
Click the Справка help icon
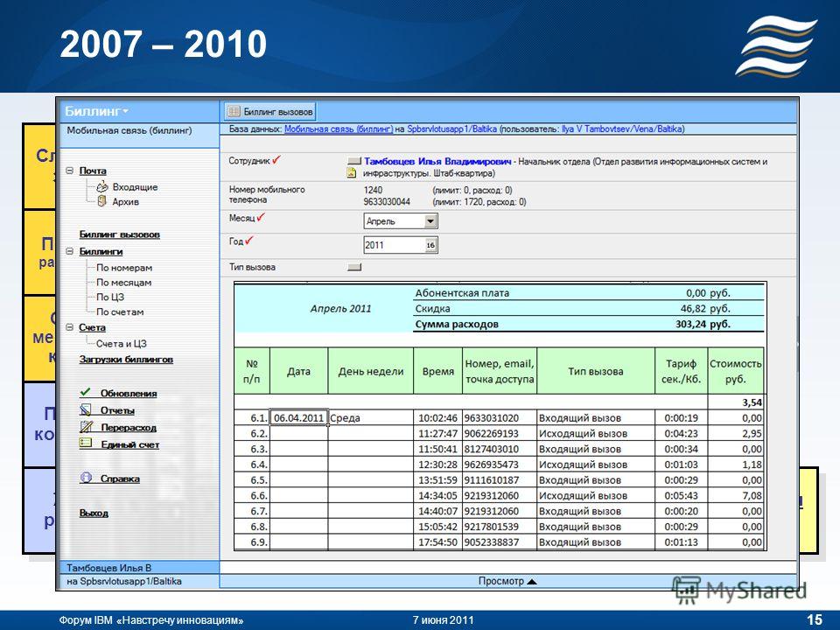pyautogui.click(x=86, y=478)
